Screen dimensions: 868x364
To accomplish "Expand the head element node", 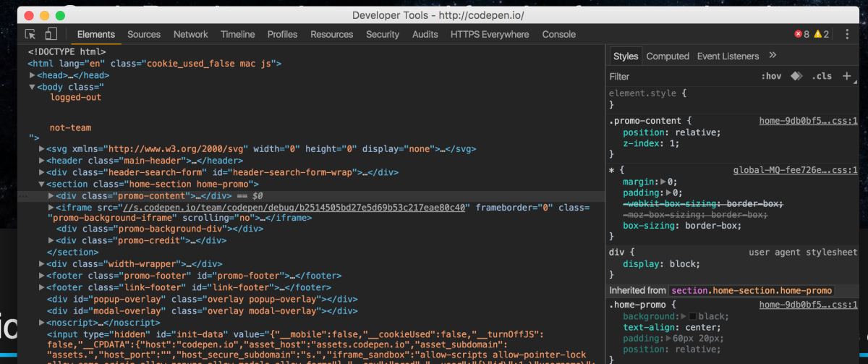I will (33, 75).
